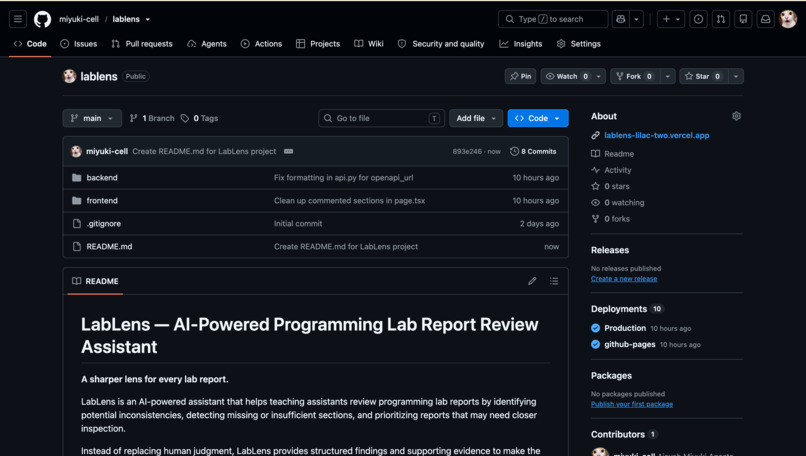Click Publish your first package link
This screenshot has height=456, width=806.
click(x=632, y=404)
